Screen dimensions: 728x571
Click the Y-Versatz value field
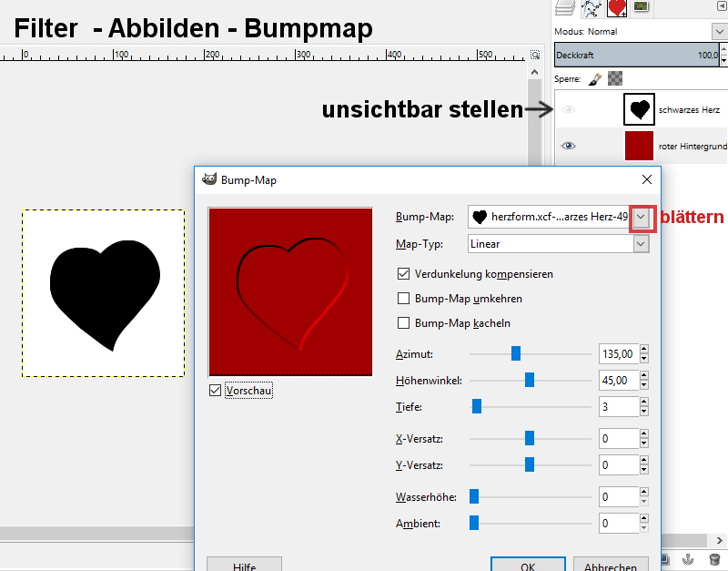619,465
